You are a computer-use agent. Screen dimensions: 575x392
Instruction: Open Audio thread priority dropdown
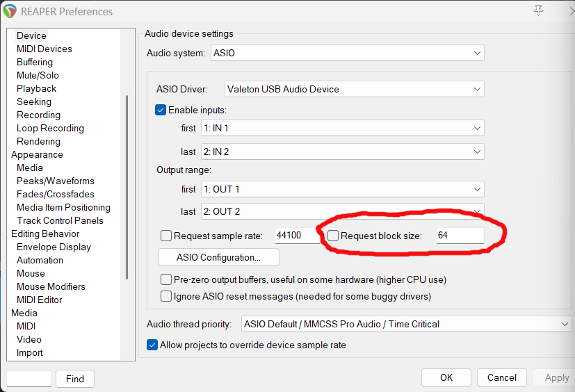[x=406, y=324]
